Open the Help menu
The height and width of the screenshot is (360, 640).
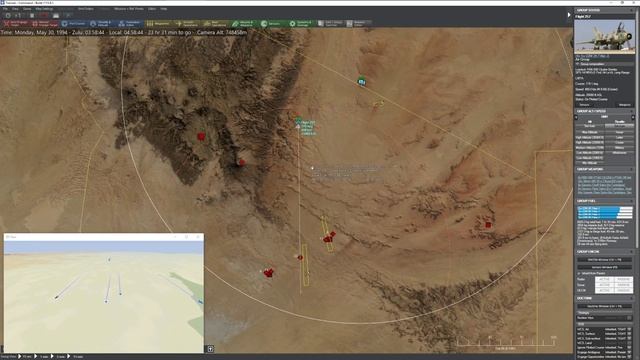164,9
